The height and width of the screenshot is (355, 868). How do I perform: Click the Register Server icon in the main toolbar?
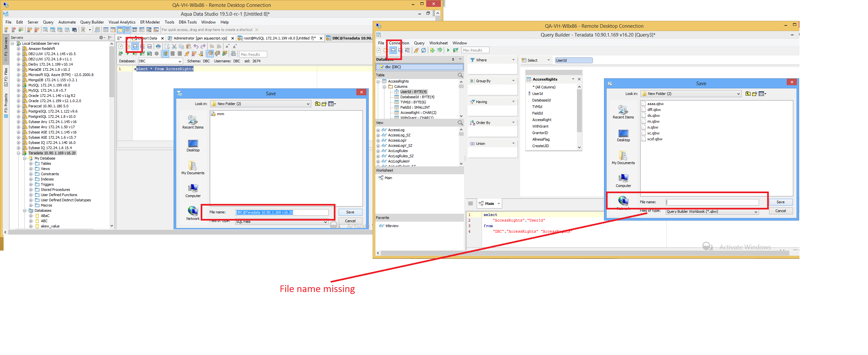[7, 30]
